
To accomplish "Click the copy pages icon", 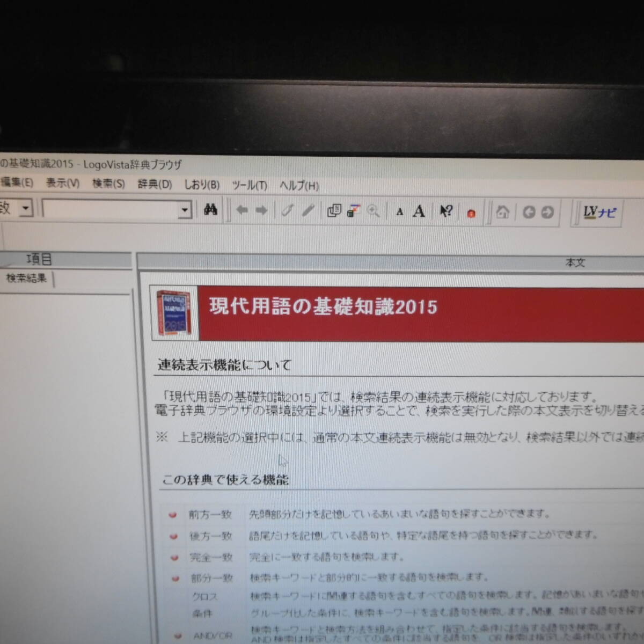I will (334, 211).
